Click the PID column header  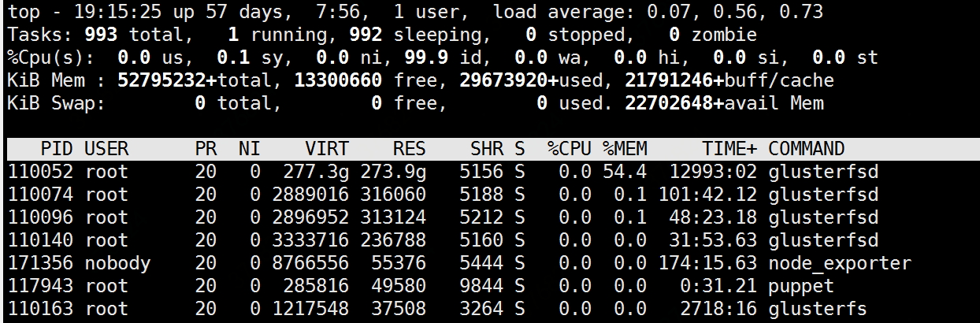click(x=56, y=149)
